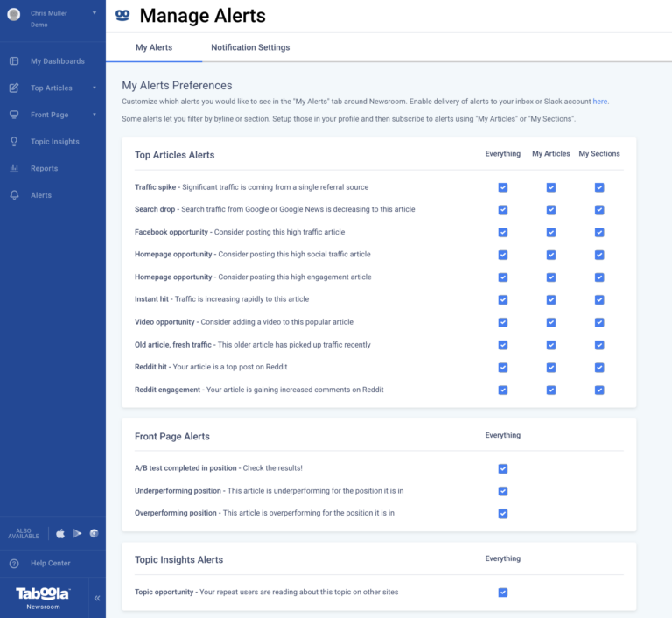Screen dimensions: 672x618
Task: Click the Google Play store icon
Action: (77, 533)
